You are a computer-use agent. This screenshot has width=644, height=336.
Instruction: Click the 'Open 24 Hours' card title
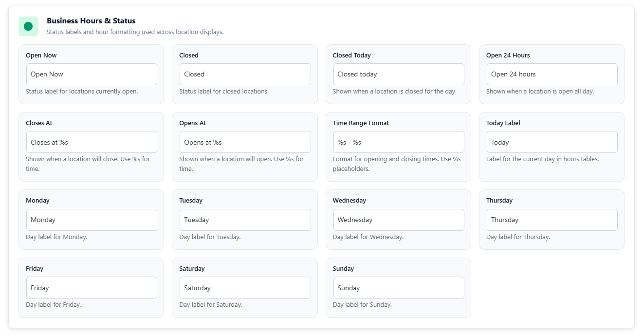coord(508,56)
